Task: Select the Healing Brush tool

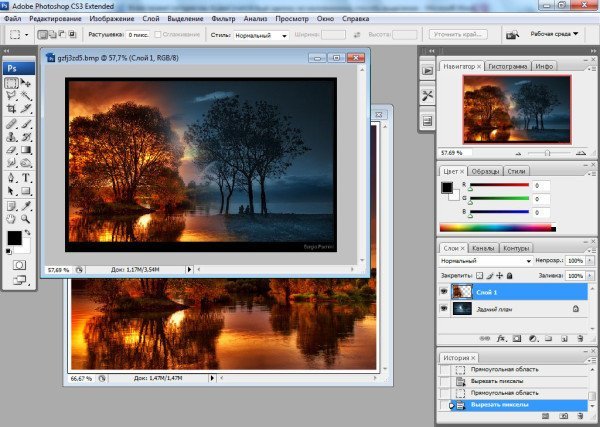Action: pyautogui.click(x=11, y=124)
